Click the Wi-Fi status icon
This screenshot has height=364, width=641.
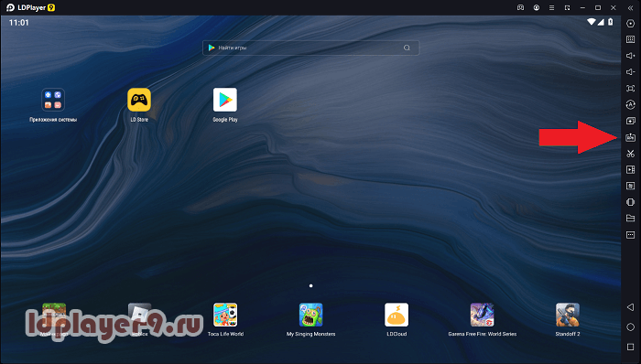[x=592, y=22]
